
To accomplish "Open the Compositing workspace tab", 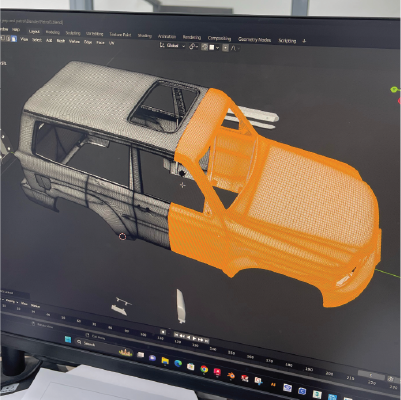I will tap(219, 38).
